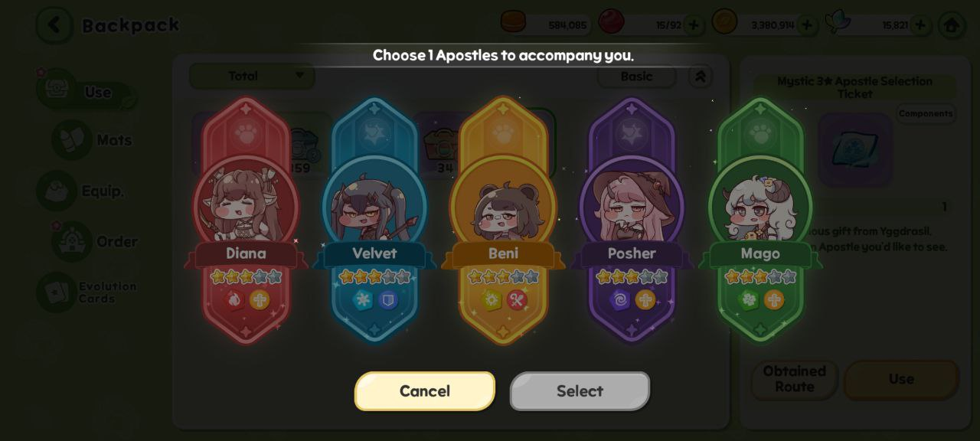980x441 pixels.
Task: Confirm with the grey Select button
Action: (x=580, y=391)
